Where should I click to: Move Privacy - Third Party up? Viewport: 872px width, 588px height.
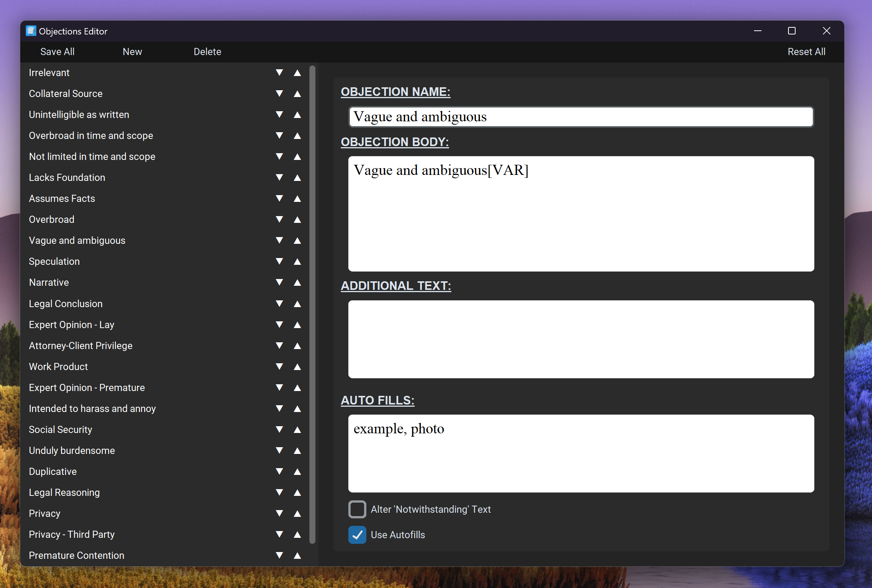pyautogui.click(x=297, y=534)
